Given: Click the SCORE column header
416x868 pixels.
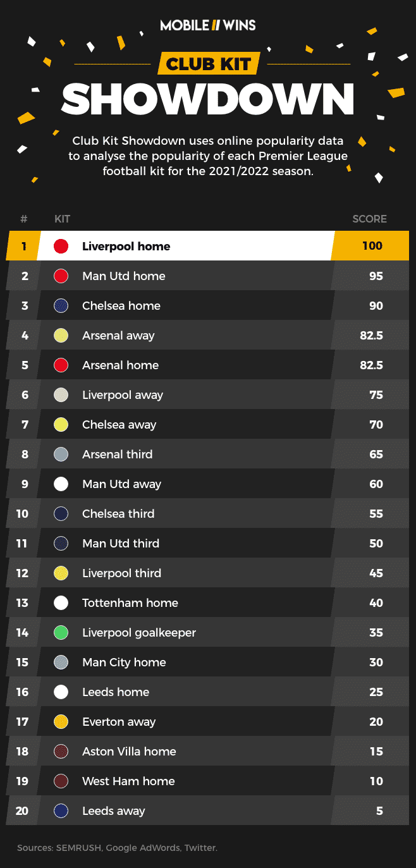Looking at the screenshot, I should (x=369, y=219).
